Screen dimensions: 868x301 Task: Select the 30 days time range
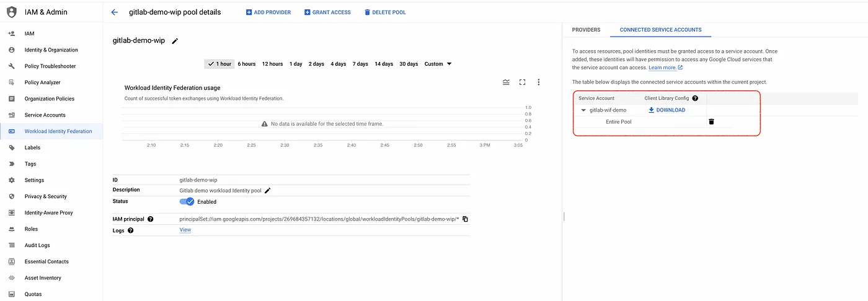click(x=409, y=64)
